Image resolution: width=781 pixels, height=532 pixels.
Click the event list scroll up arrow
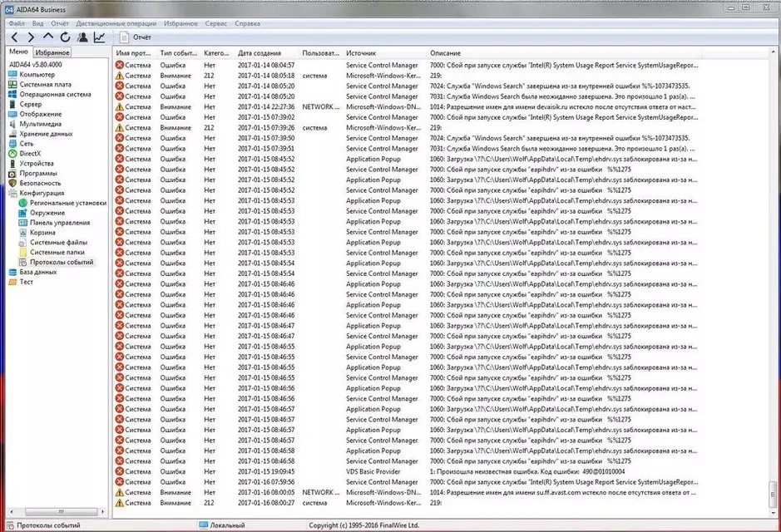(x=773, y=52)
